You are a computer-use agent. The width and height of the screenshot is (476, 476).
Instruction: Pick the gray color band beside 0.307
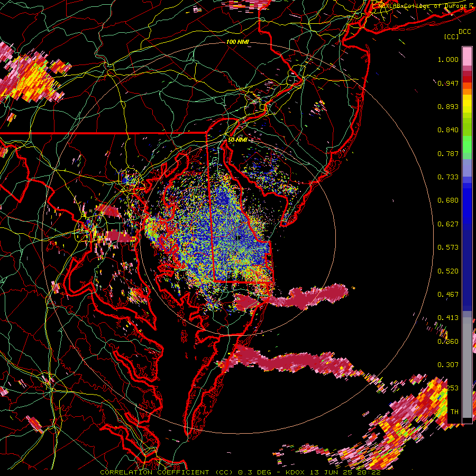467,370
